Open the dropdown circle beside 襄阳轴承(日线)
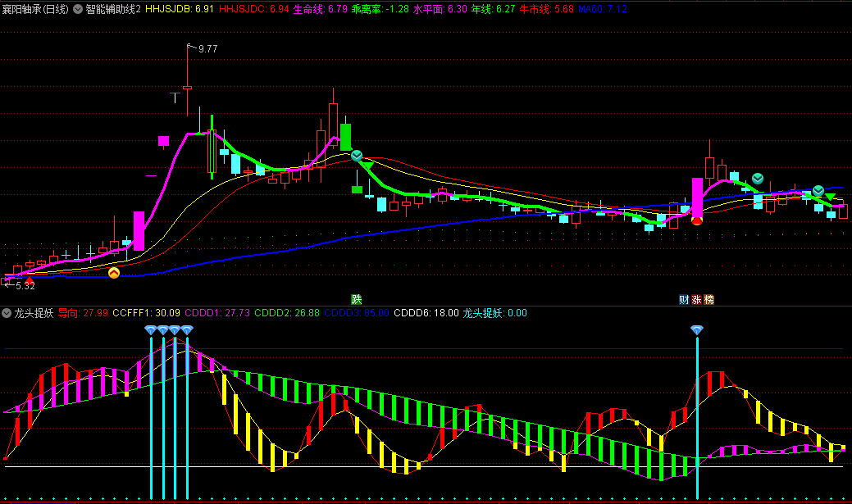The width and height of the screenshot is (852, 504). 78,9
